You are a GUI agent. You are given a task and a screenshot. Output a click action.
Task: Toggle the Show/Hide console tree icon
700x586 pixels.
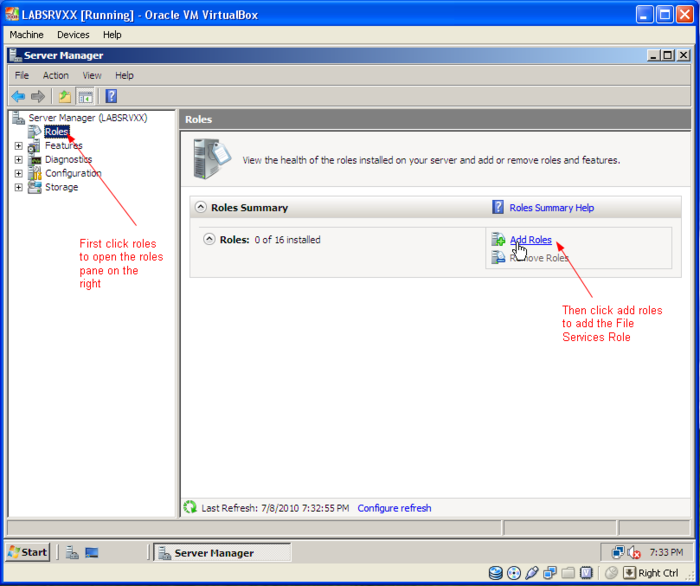86,96
